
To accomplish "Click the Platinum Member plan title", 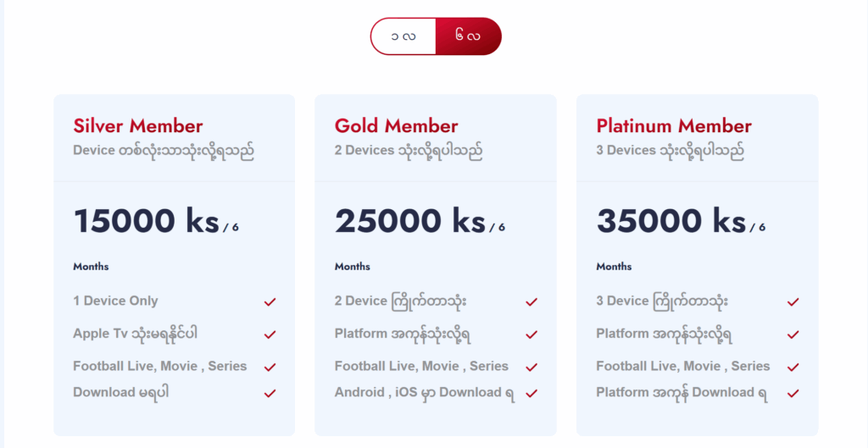I will (674, 126).
